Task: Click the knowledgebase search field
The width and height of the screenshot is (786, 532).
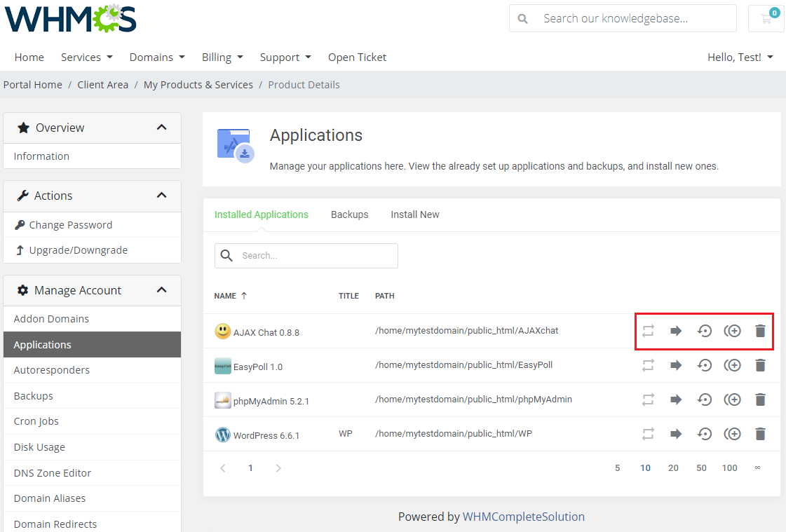Action: (623, 18)
